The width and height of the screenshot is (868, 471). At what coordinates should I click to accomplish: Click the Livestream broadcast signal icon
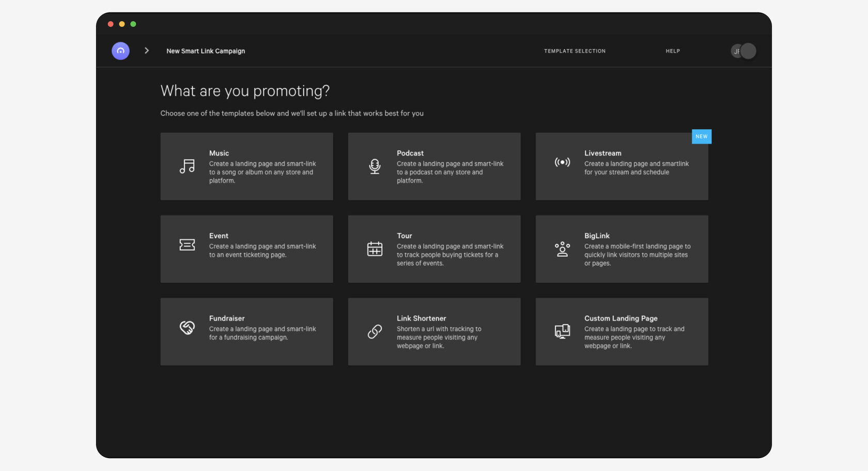[562, 162]
